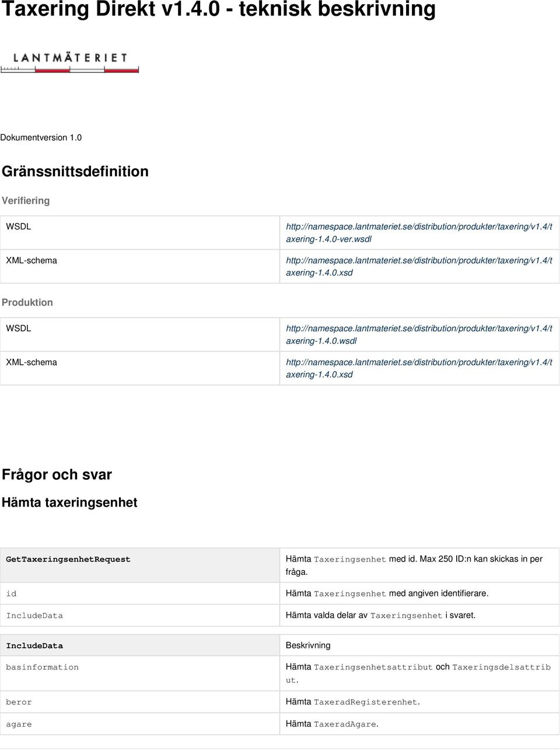Screen dimensions: 560x750
Task: Click the 'Max 250 ID:n' description cell
Action: point(419,565)
